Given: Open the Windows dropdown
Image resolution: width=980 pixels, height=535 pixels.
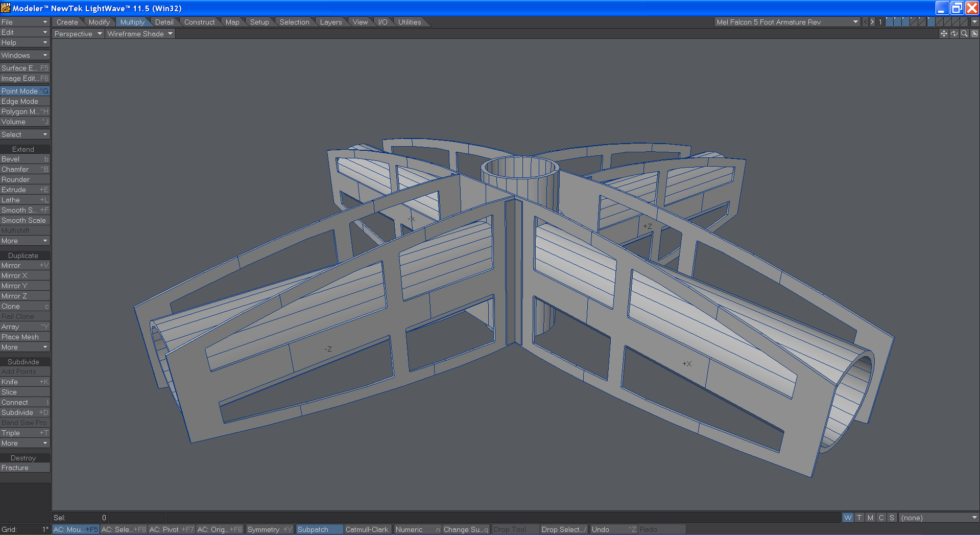Looking at the screenshot, I should pyautogui.click(x=25, y=55).
